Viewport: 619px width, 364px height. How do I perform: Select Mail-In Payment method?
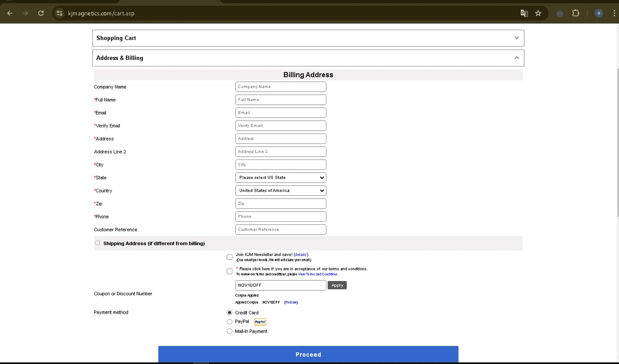click(x=229, y=331)
